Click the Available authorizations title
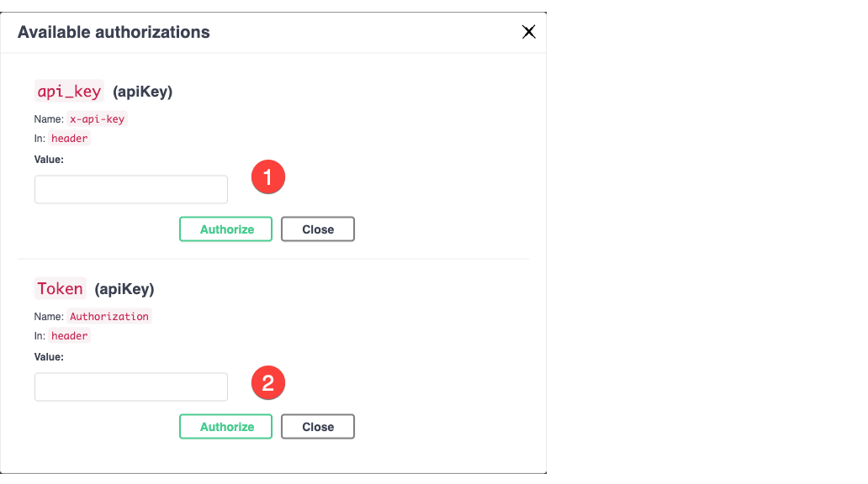This screenshot has width=868, height=484. (114, 32)
